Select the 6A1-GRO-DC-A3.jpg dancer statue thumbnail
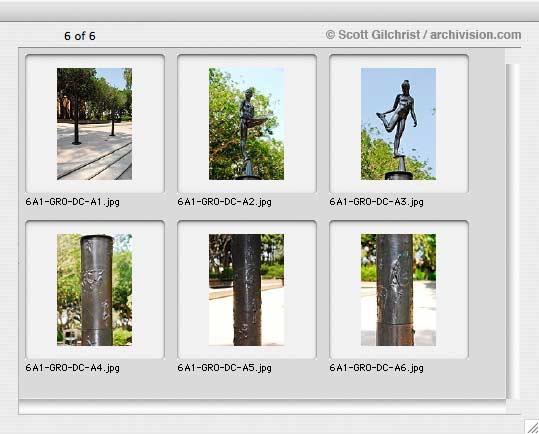The width and height of the screenshot is (539, 434). point(398,124)
